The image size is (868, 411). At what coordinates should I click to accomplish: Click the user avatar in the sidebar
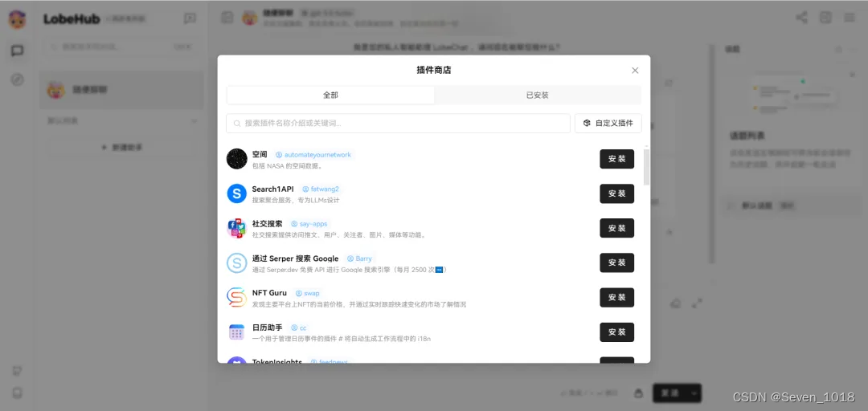17,20
